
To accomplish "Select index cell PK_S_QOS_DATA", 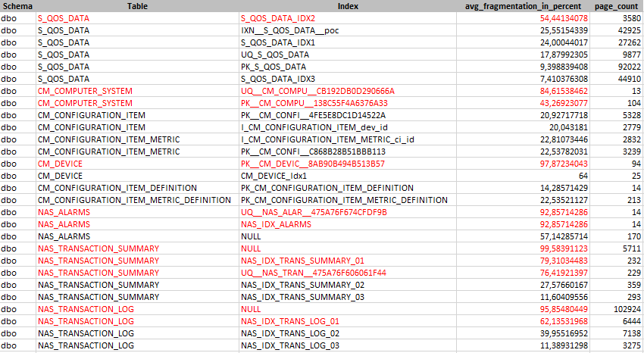I will pyautogui.click(x=348, y=67).
